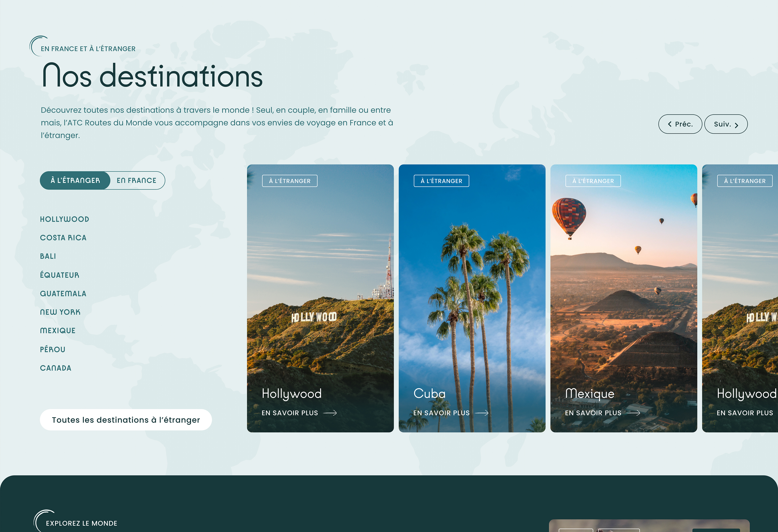
Task: Select the À L'ÉTRANGER toggle tab
Action: coord(75,180)
